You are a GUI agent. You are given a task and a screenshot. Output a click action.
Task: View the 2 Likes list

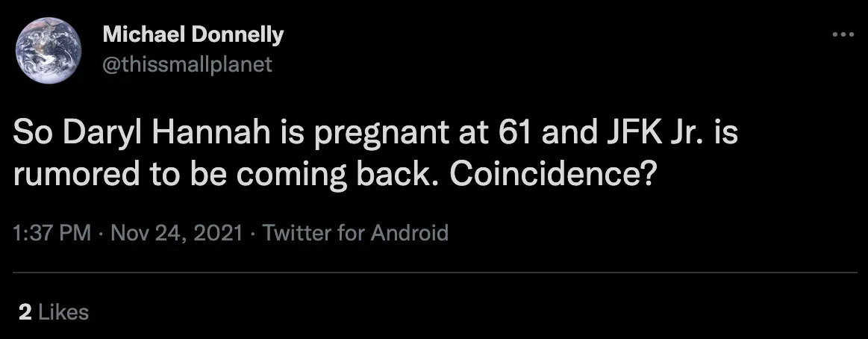(54, 311)
